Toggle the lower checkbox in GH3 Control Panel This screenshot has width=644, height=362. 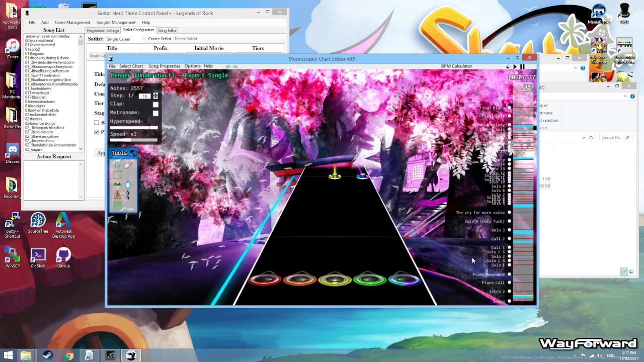(x=96, y=132)
